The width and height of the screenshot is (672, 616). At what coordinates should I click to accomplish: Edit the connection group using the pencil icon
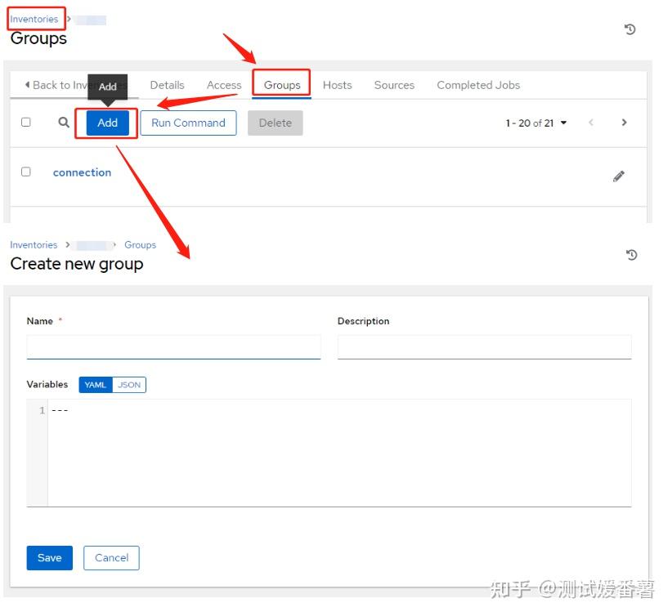(x=619, y=176)
